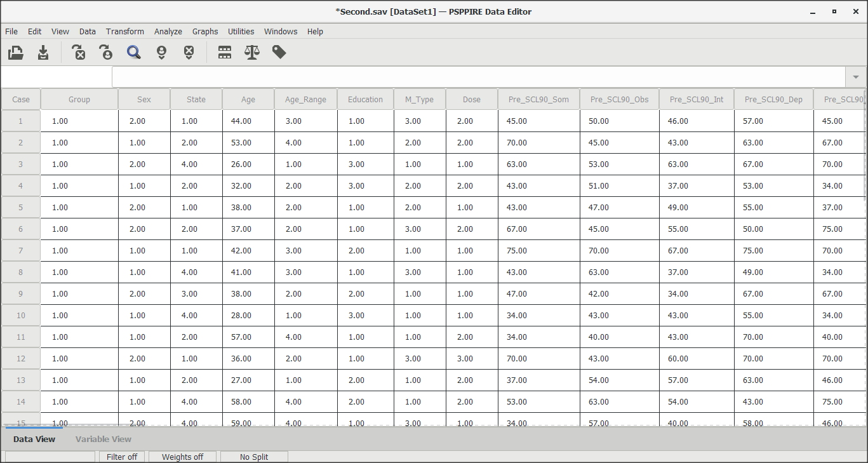The image size is (868, 463).
Task: Click the No Split status indicator
Action: coord(254,457)
